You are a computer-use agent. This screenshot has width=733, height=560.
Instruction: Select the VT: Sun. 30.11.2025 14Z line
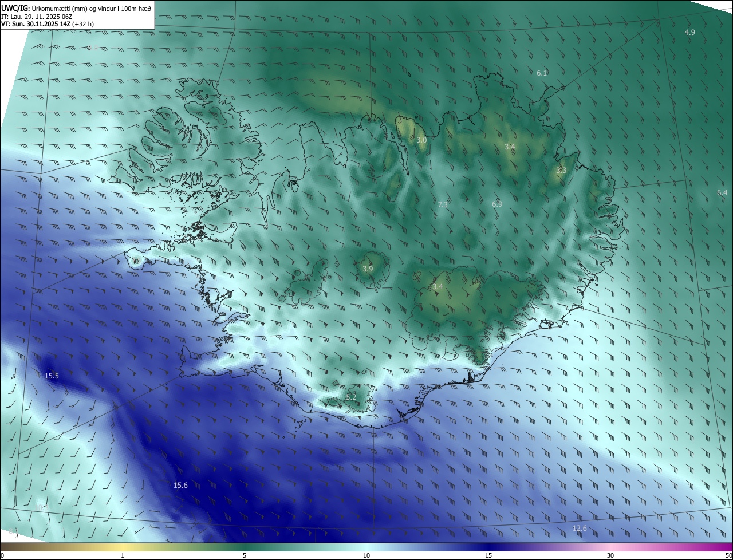[x=48, y=24]
